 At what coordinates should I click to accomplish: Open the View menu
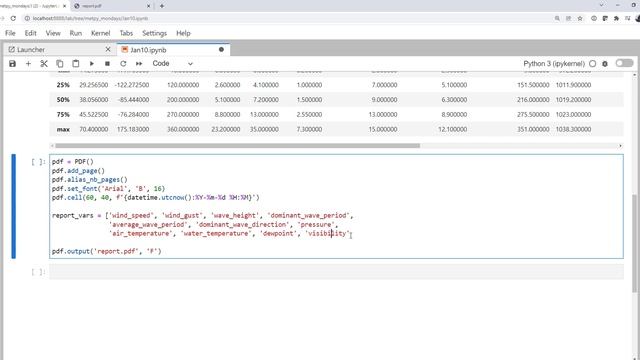pyautogui.click(x=53, y=33)
